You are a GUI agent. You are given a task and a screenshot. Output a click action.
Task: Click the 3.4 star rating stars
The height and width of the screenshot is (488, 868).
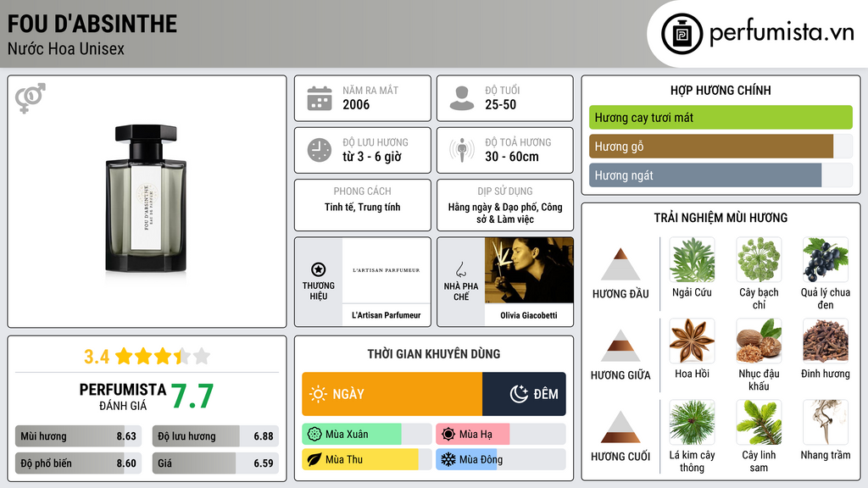(x=163, y=356)
